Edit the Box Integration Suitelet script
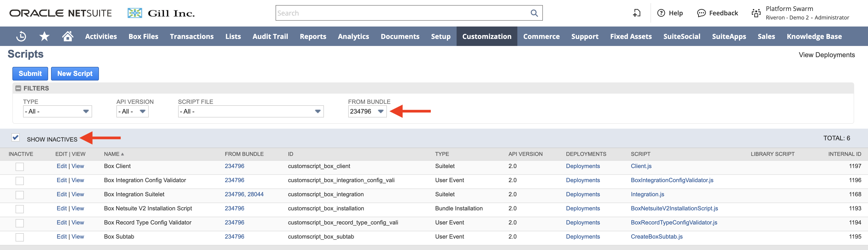The width and height of the screenshot is (868, 250). tap(62, 195)
